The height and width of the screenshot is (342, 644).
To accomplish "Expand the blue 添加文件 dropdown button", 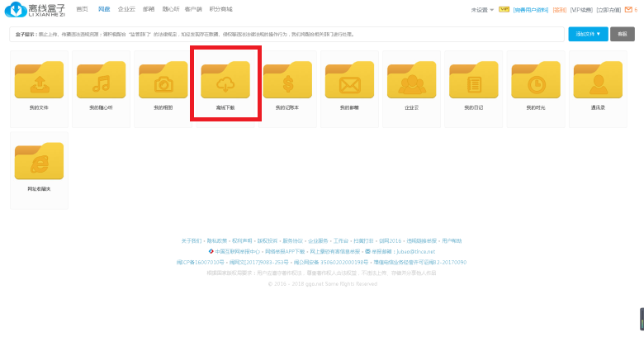I will [589, 34].
